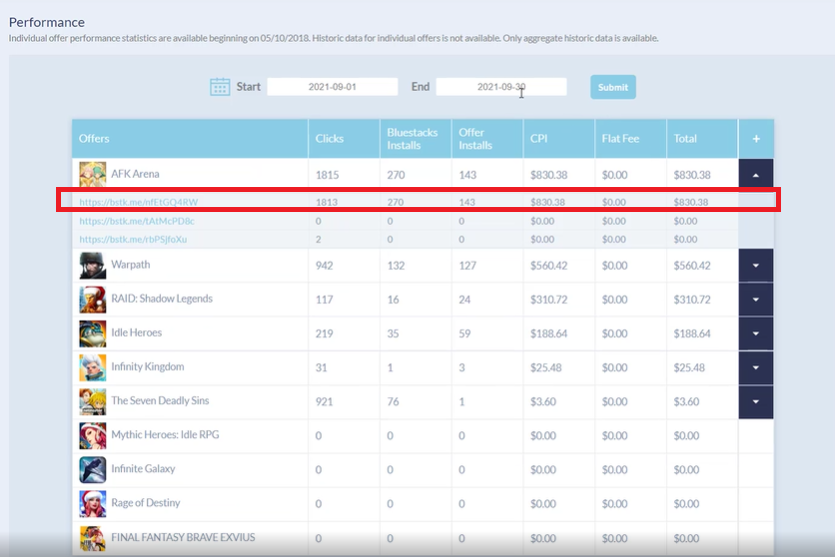The height and width of the screenshot is (557, 835).
Task: Click AFK Arena's 1815 clicks value
Action: coord(327,175)
